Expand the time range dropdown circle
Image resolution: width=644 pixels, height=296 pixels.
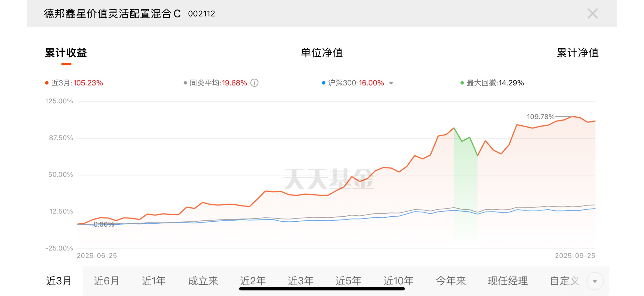click(x=595, y=281)
